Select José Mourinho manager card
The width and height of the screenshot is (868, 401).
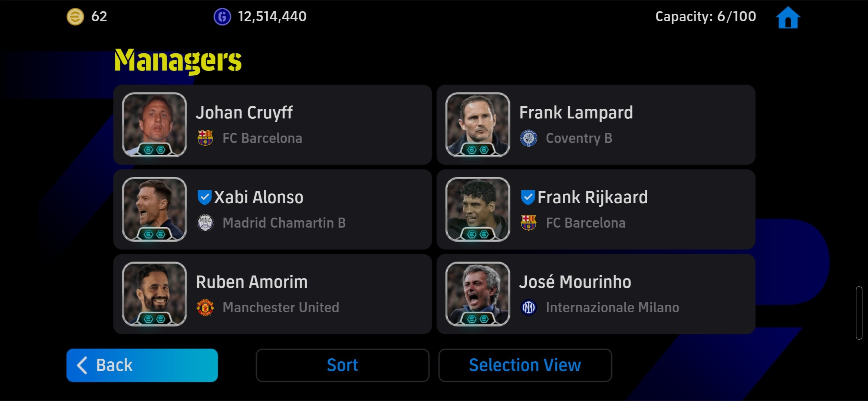[x=596, y=294]
